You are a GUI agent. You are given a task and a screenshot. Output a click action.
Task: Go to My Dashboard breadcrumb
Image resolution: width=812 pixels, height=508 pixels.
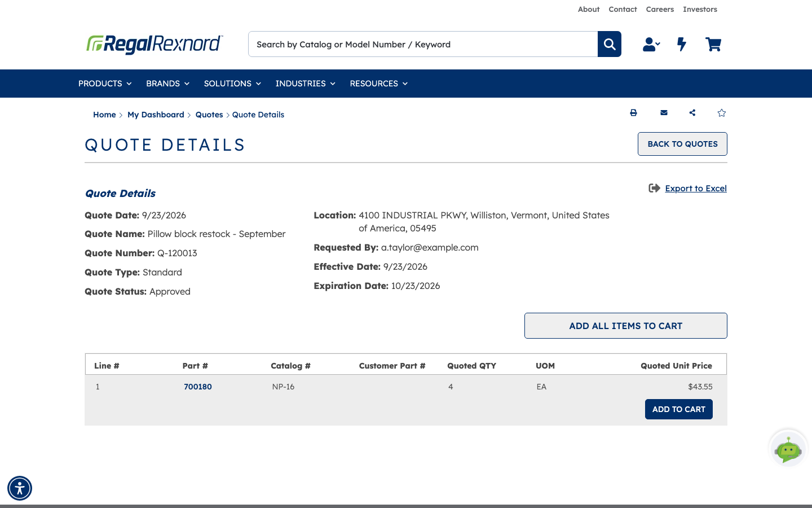(156, 115)
